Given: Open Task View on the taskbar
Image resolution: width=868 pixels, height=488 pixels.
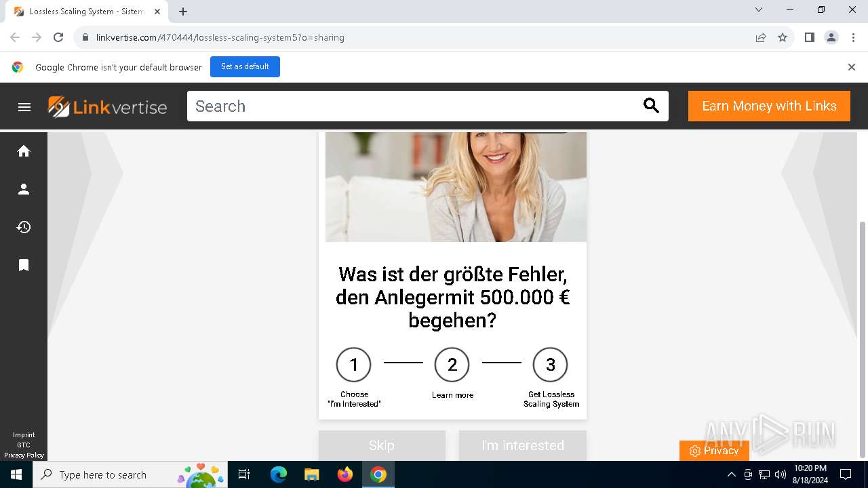Looking at the screenshot, I should tap(244, 474).
